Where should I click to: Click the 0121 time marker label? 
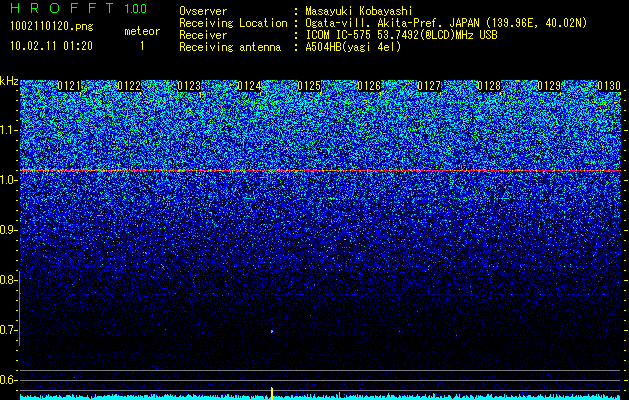[69, 86]
